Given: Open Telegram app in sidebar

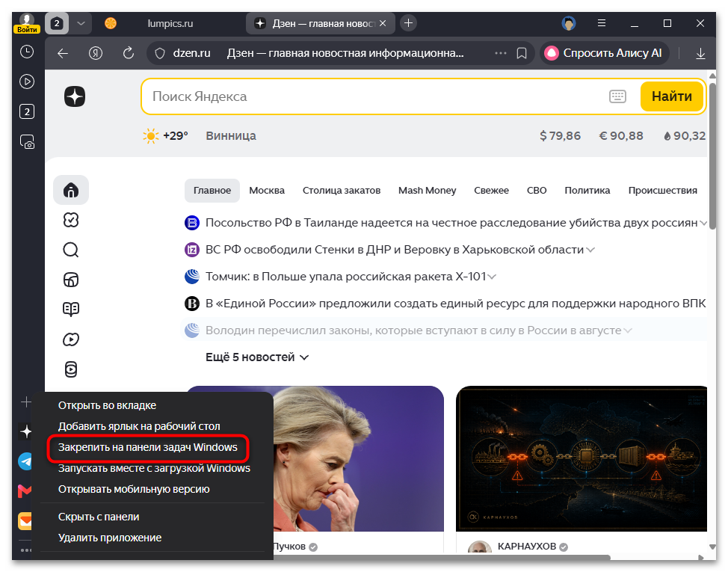Looking at the screenshot, I should [26, 461].
